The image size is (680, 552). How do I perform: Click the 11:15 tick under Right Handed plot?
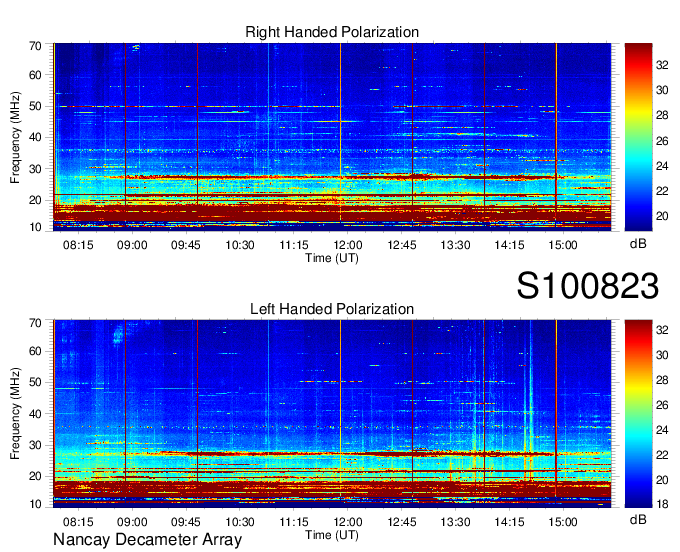[x=294, y=245]
